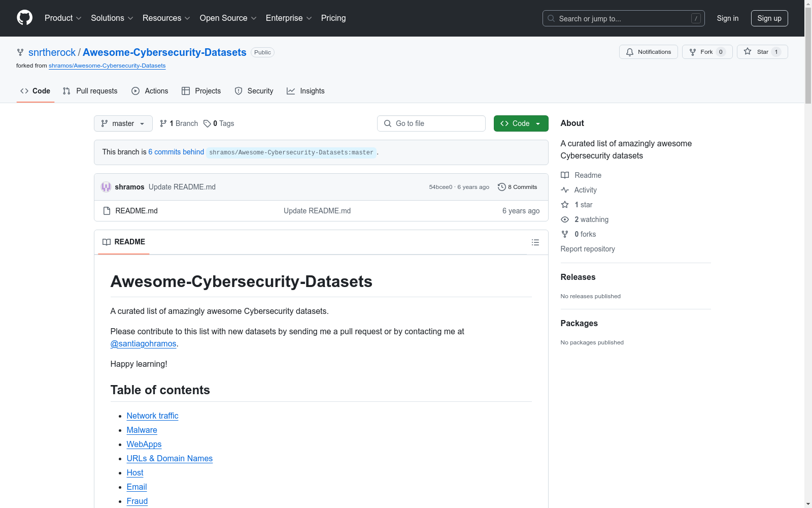
Task: Focus the Search or jump to field
Action: click(624, 18)
